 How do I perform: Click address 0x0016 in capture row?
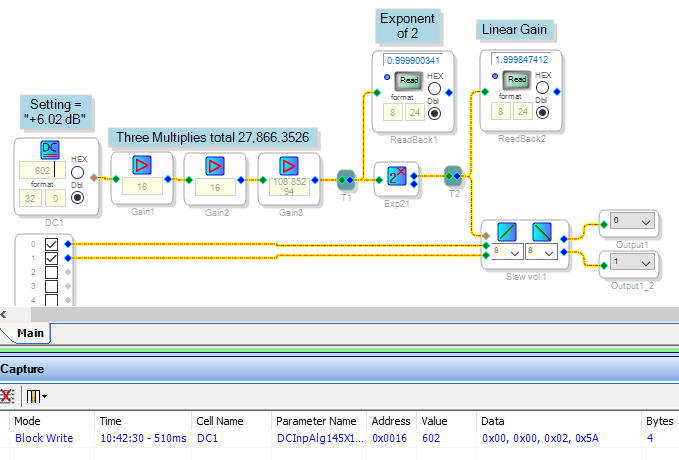pos(390,438)
